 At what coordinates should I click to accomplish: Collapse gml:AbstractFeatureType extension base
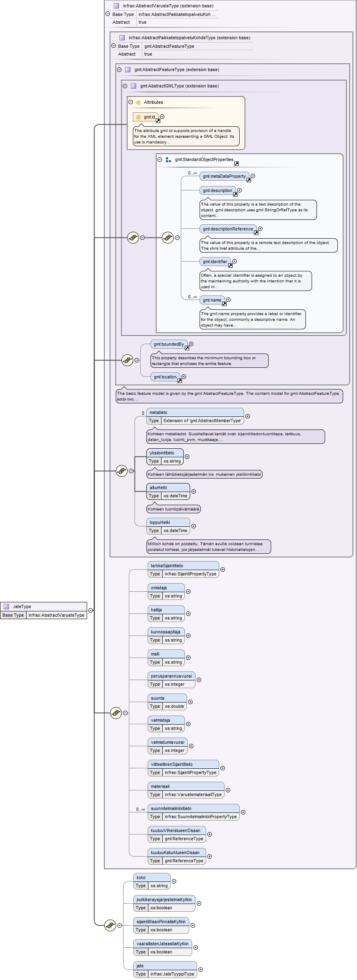119,69
